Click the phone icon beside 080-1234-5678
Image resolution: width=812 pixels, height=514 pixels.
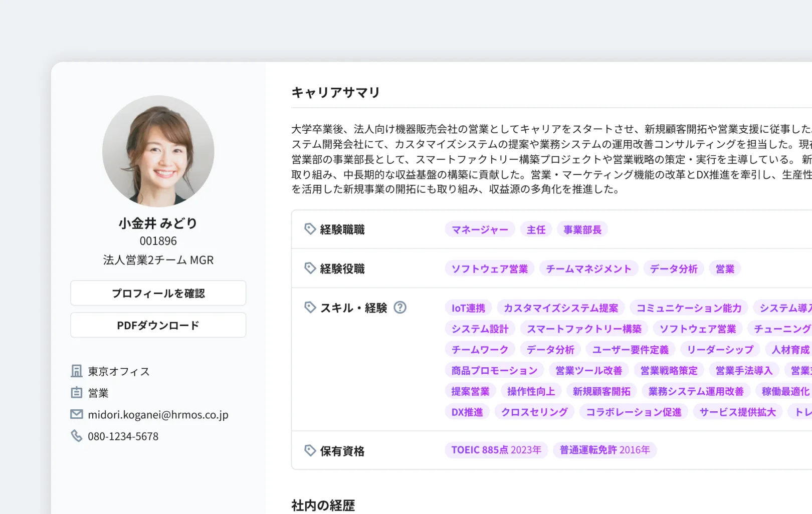(x=76, y=436)
